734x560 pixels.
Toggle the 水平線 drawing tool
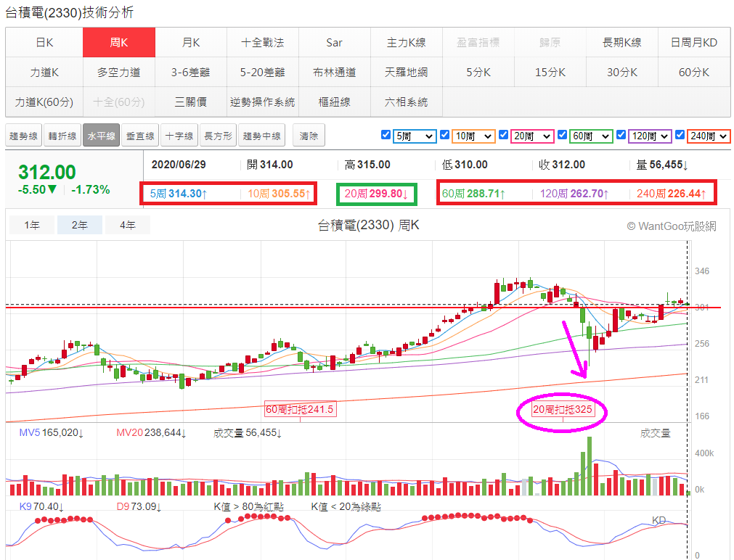click(x=101, y=136)
